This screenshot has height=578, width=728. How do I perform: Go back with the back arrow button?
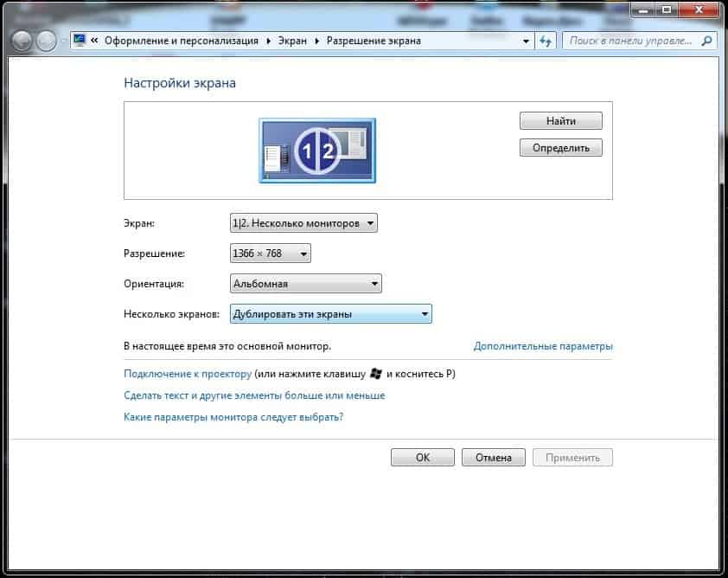coord(22,41)
